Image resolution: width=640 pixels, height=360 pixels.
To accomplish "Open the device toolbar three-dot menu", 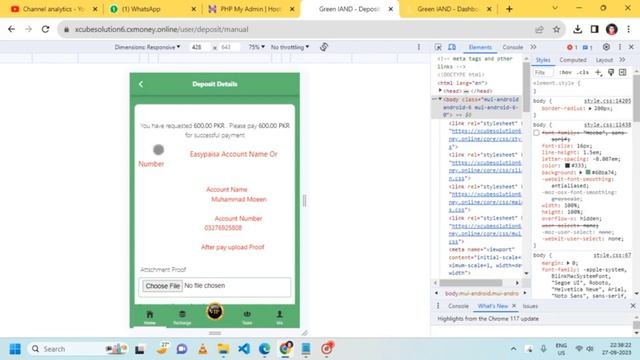I will point(419,47).
